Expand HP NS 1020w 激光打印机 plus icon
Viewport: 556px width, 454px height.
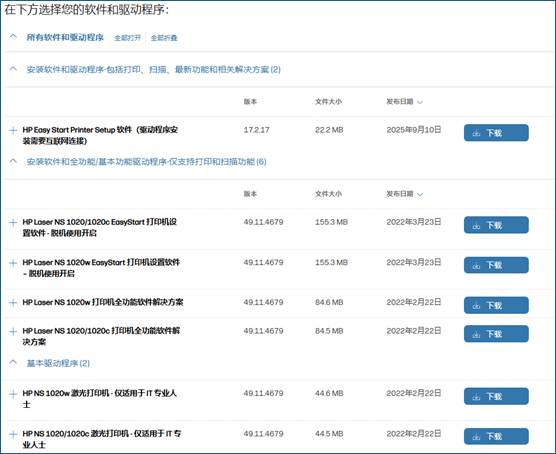coord(13,394)
